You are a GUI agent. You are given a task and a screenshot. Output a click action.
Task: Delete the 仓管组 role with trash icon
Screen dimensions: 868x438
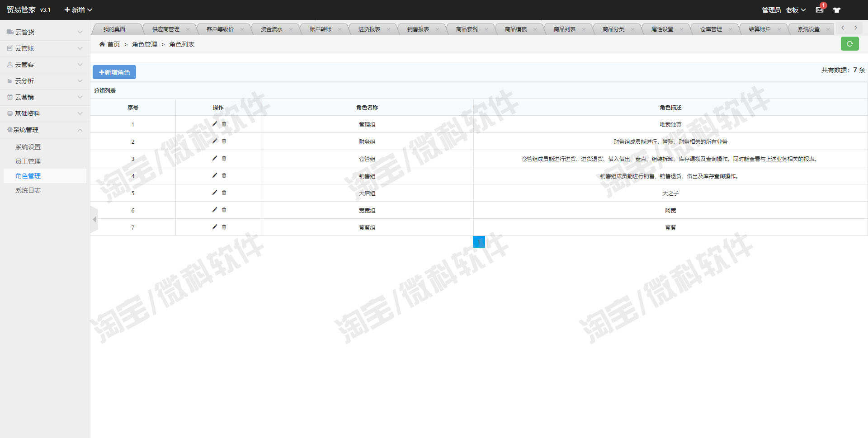tap(224, 158)
